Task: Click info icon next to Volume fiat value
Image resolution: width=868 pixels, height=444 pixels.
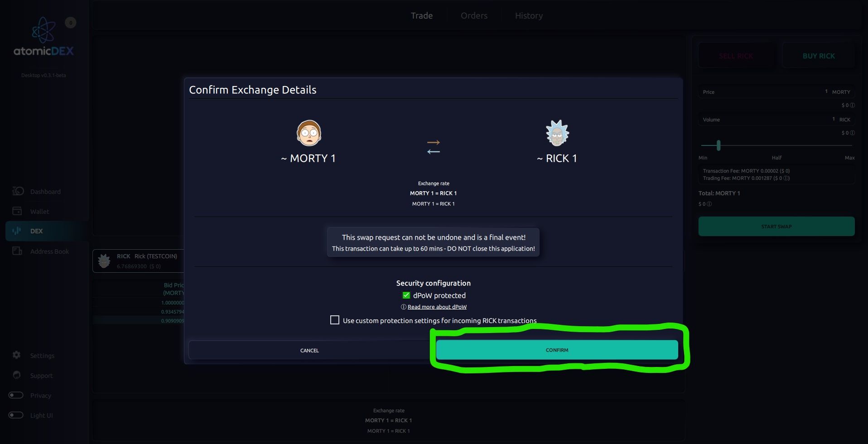Action: (x=852, y=133)
